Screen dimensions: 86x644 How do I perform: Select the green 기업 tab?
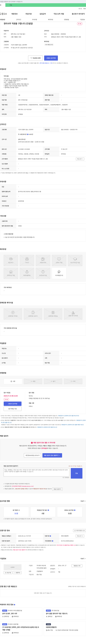point(11,5)
